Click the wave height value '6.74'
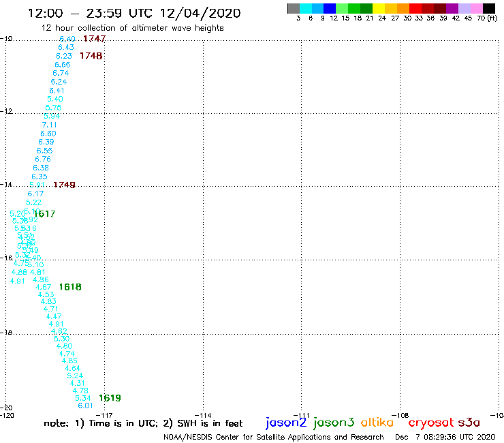Viewport: 504px width, 443px height. click(x=61, y=74)
